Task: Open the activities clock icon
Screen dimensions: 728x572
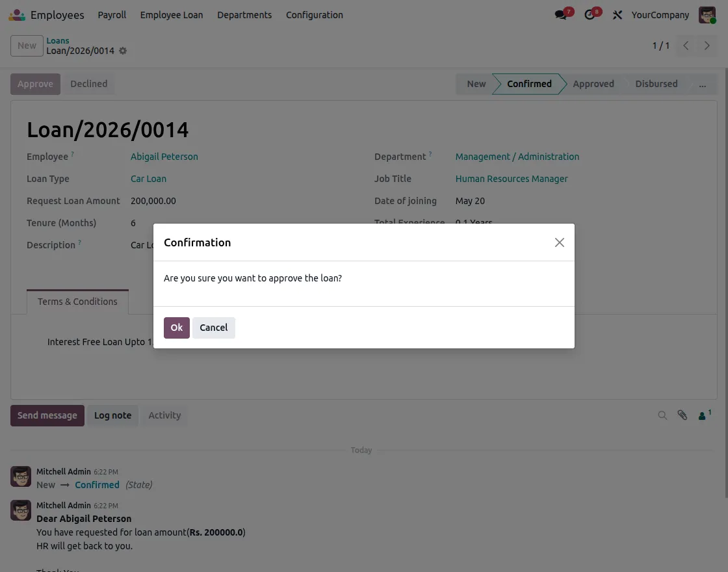Action: click(589, 15)
